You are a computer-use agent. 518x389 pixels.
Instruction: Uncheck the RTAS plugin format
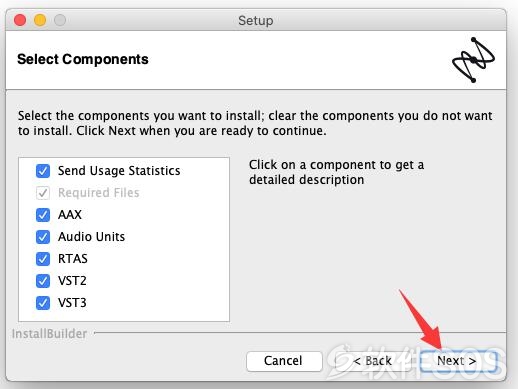pyautogui.click(x=43, y=259)
